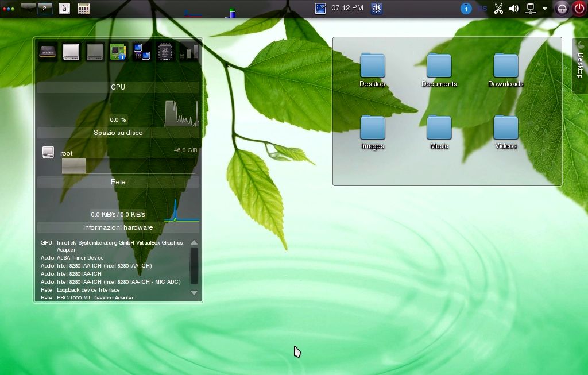Open the KDE application launcher

coord(377,8)
